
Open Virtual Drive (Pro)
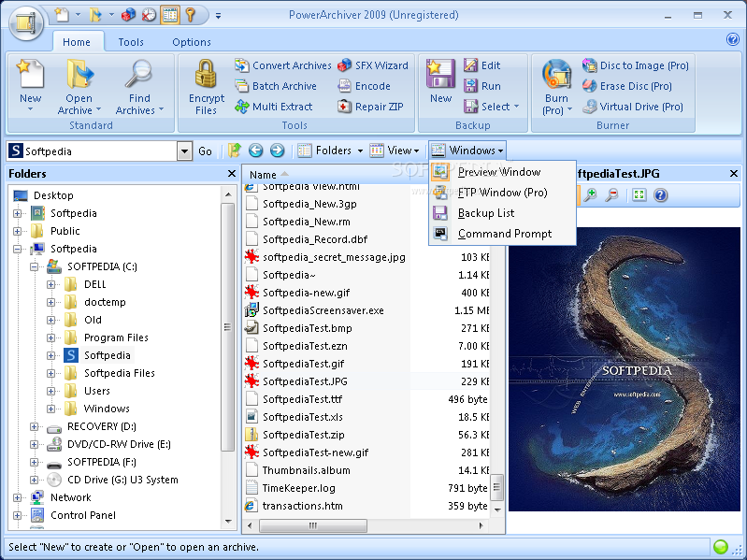(x=633, y=107)
